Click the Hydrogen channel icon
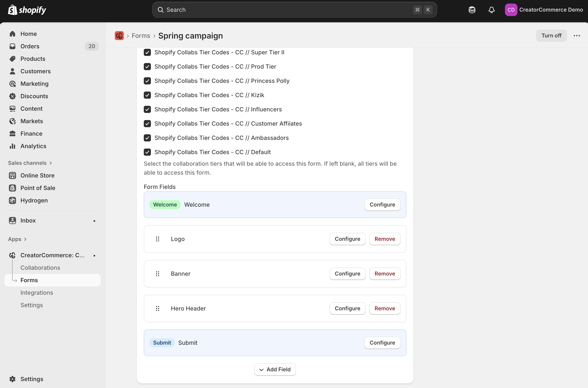Viewport: 588px width, 388px height. [12, 200]
